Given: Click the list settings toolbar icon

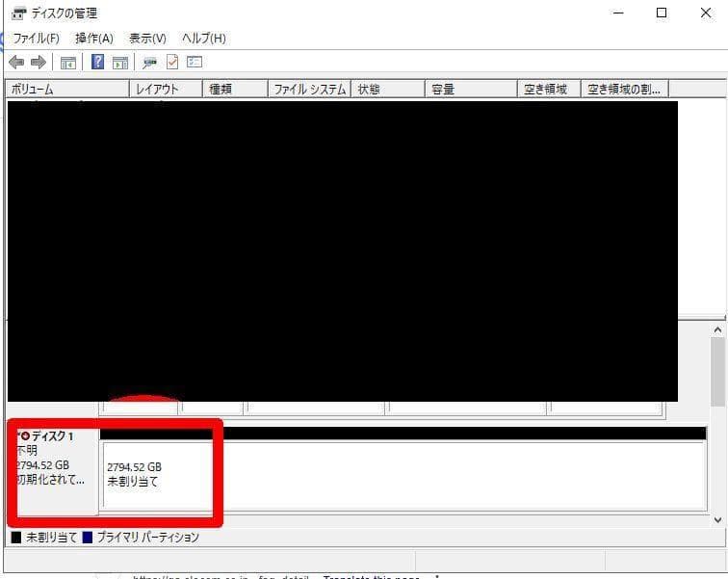Looking at the screenshot, I should point(195,63).
